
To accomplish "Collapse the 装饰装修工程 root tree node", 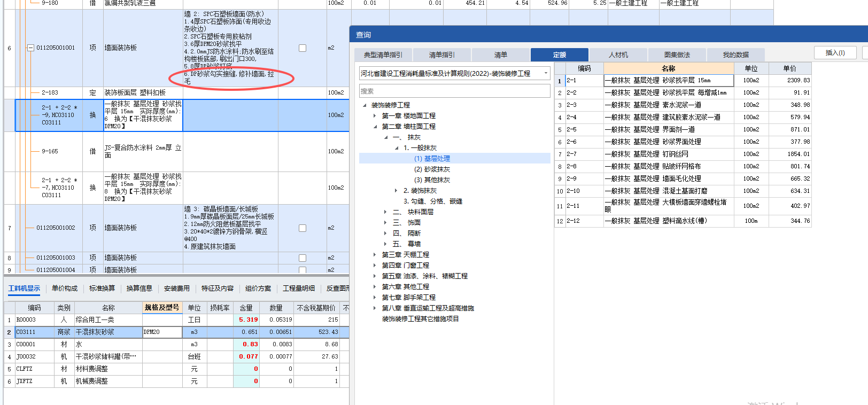I will tap(365, 105).
